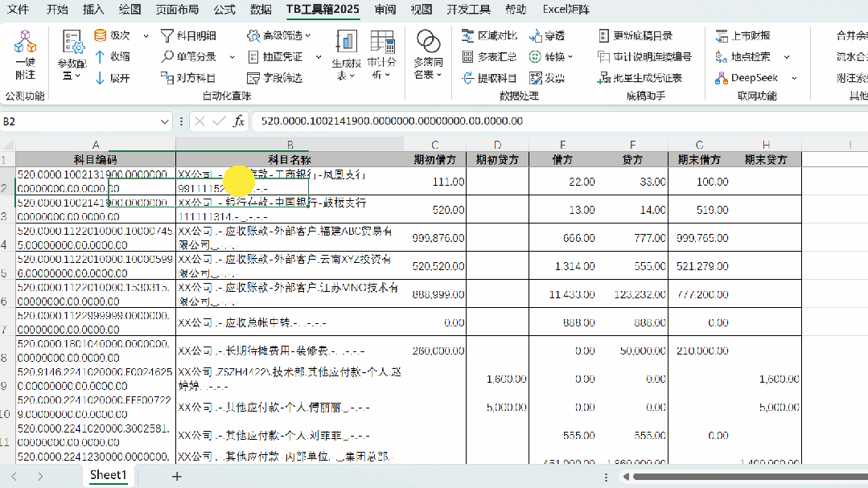This screenshot has width=868, height=488.
Task: Select the Sheet1 worksheet tab
Action: pyautogui.click(x=108, y=475)
